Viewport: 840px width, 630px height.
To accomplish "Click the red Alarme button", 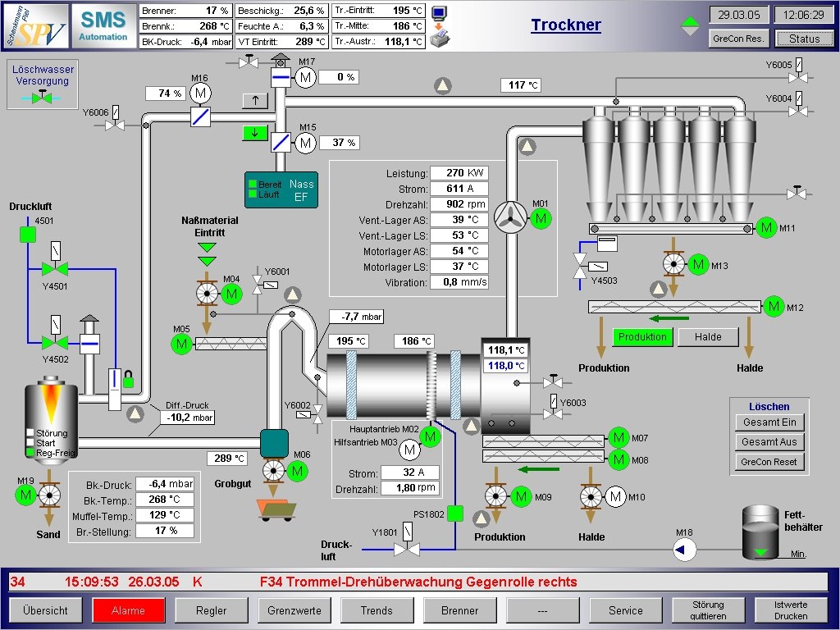I will (x=128, y=610).
